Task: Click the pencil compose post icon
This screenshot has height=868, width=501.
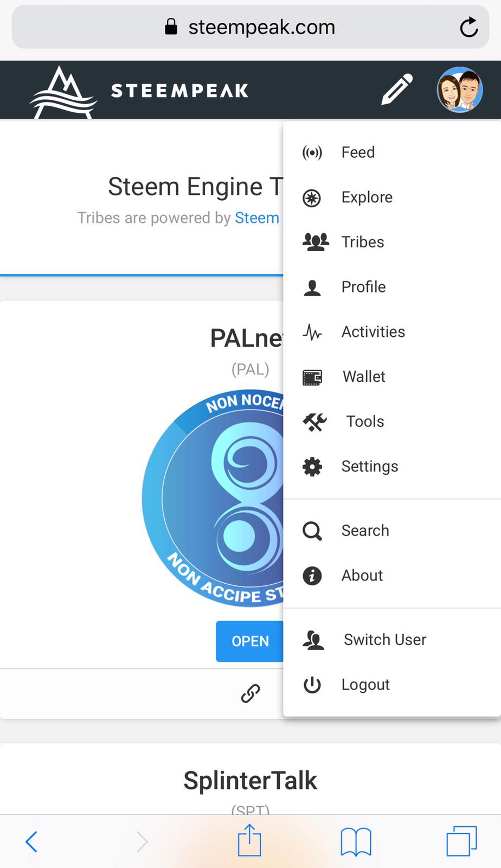Action: 397,89
